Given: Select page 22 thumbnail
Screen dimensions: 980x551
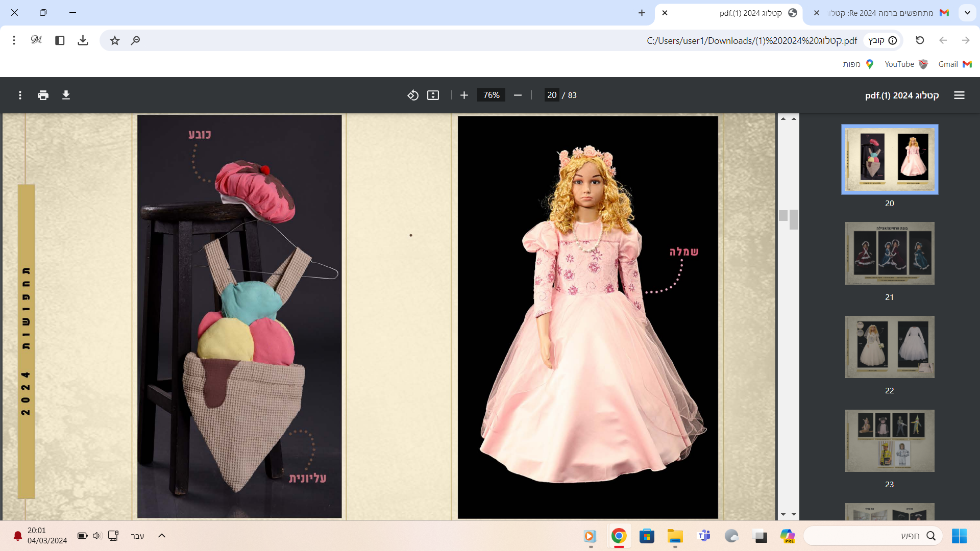Looking at the screenshot, I should 889,347.
